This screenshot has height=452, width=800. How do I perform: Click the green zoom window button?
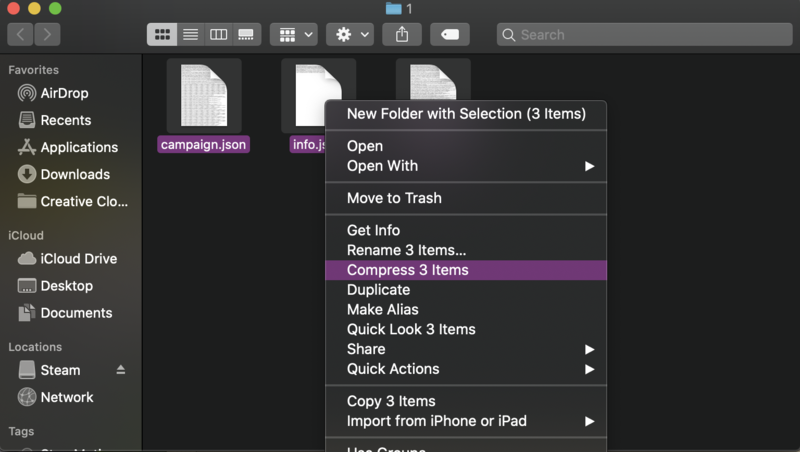tap(55, 8)
